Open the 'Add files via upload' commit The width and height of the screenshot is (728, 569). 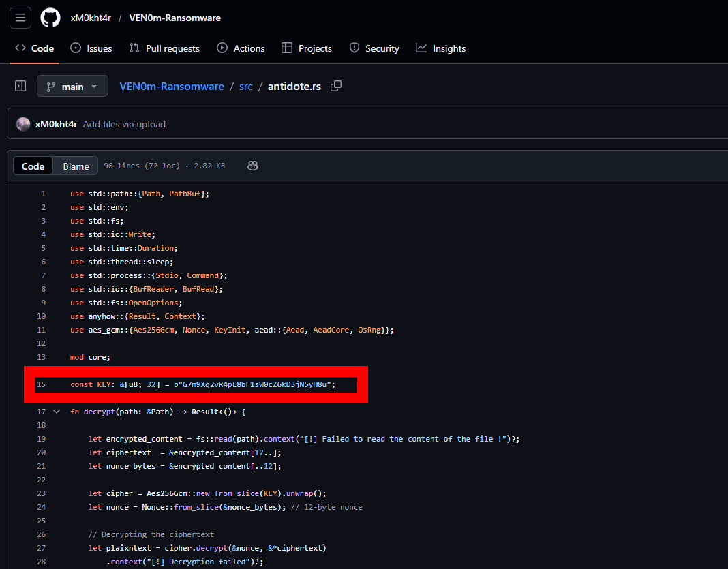coord(124,124)
